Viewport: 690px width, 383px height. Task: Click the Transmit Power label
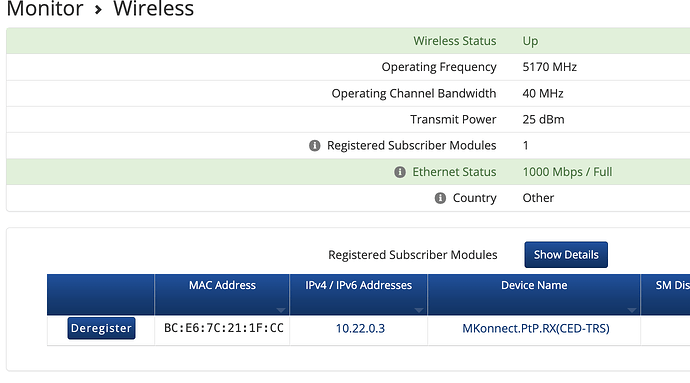coord(453,119)
